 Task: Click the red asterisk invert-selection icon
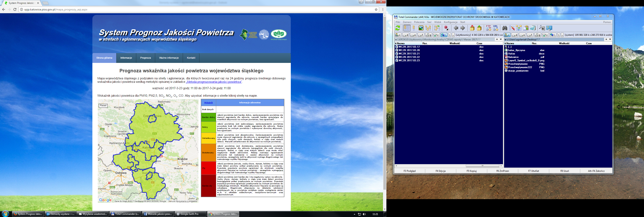click(x=447, y=28)
